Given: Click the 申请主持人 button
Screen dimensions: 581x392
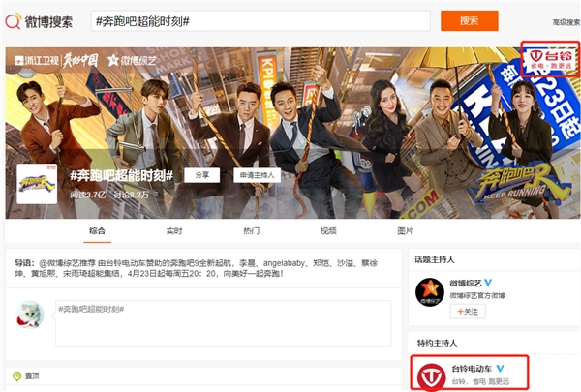Looking at the screenshot, I should 257,175.
